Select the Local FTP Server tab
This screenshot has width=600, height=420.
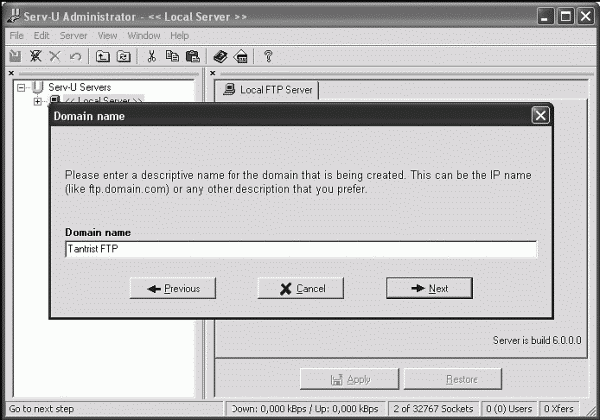click(267, 90)
